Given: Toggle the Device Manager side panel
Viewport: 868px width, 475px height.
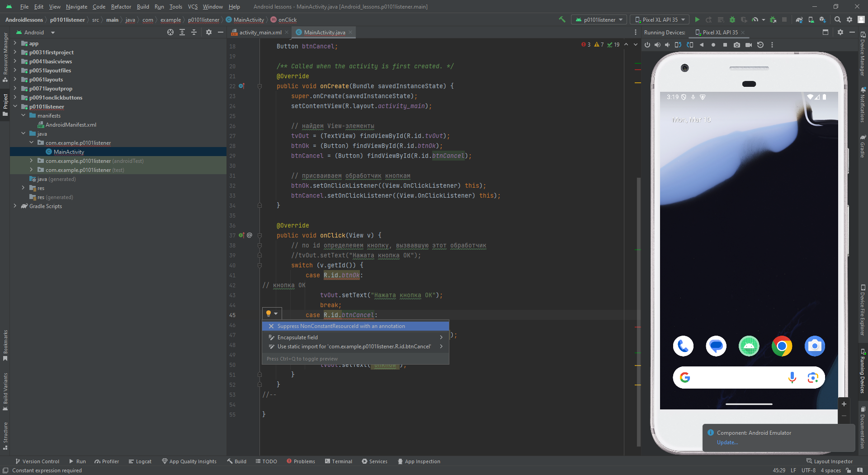Looking at the screenshot, I should [x=863, y=54].
